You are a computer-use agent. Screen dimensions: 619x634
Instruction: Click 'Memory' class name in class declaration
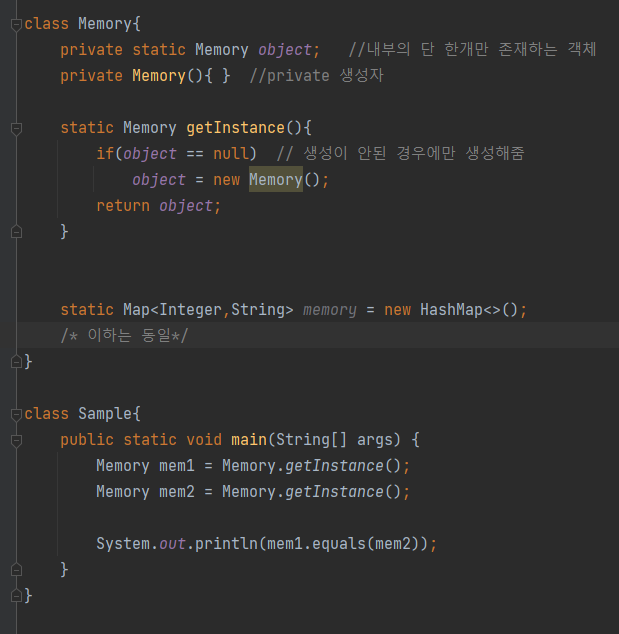(x=105, y=24)
